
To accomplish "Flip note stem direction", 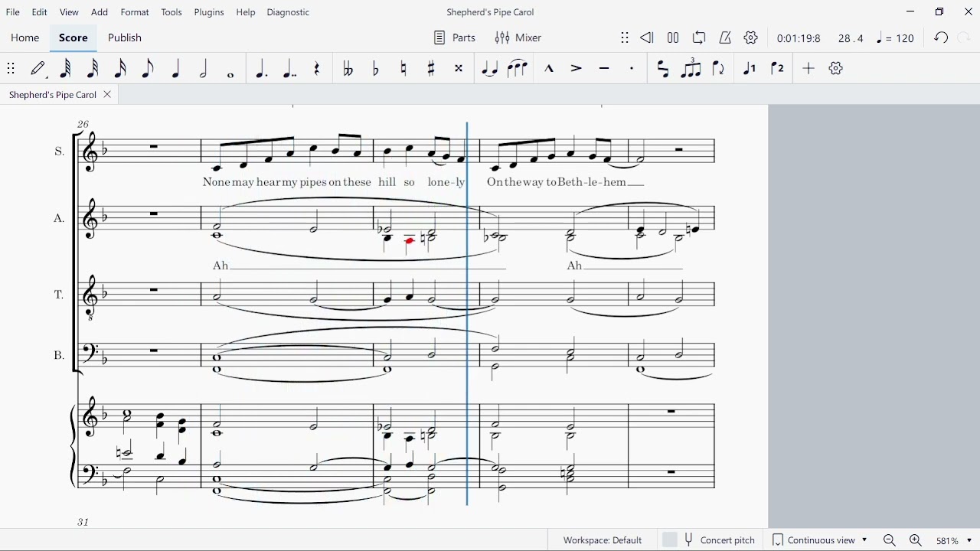I will pos(719,69).
